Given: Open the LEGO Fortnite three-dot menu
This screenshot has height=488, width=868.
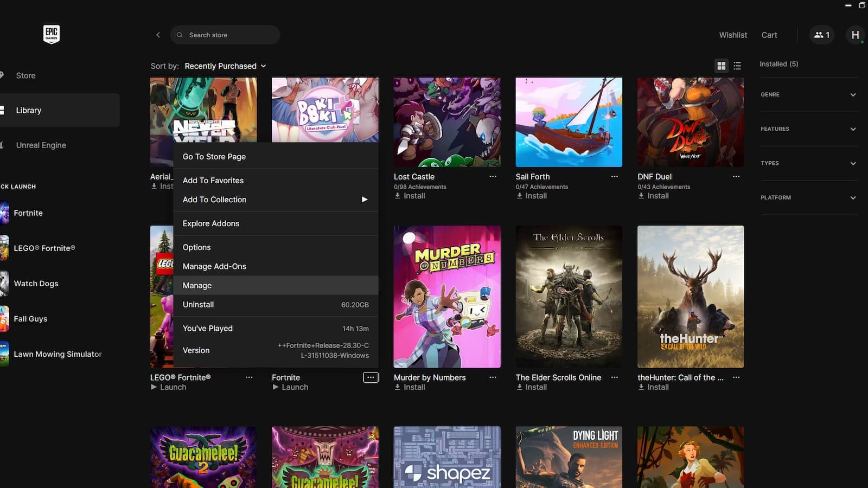Looking at the screenshot, I should [249, 377].
